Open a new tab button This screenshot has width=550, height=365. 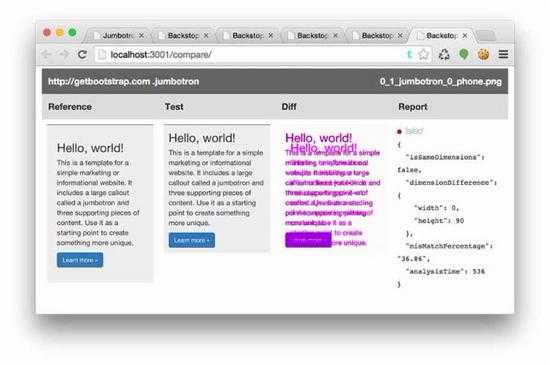coord(487,36)
